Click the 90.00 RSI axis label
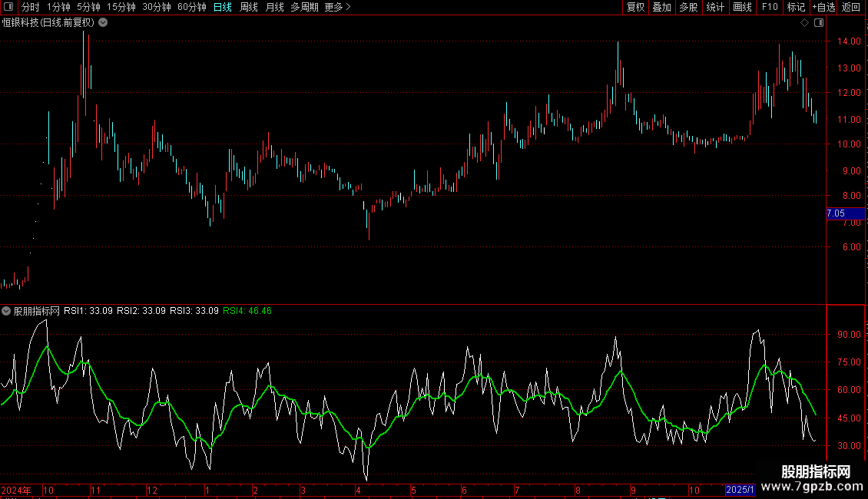The width and height of the screenshot is (868, 499). (x=849, y=335)
